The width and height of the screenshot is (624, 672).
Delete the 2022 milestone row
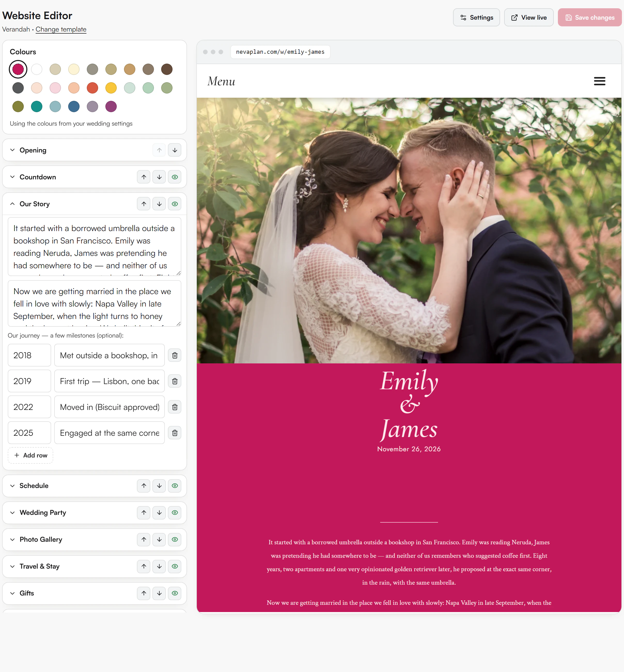click(175, 407)
